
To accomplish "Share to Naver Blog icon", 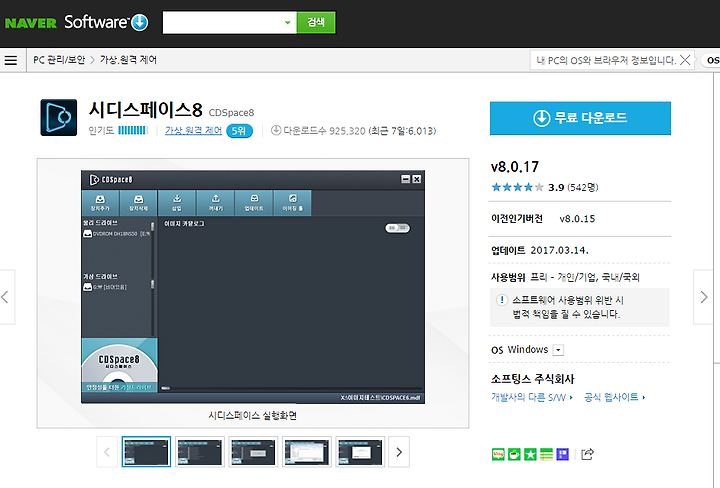I will 498,454.
